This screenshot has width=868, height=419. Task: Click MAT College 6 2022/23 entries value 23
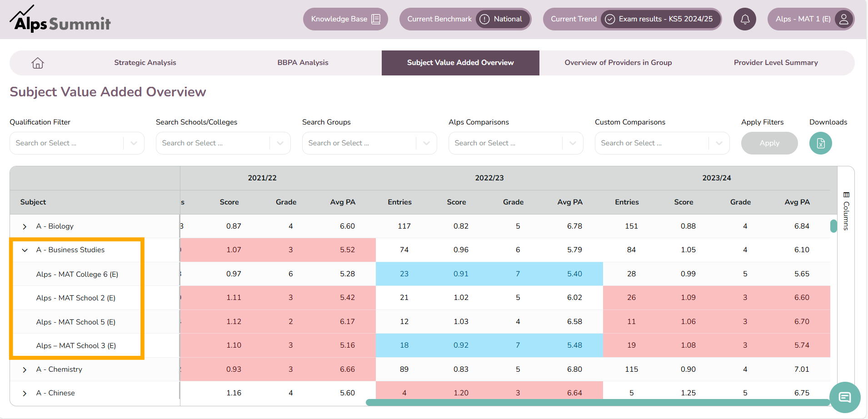404,274
